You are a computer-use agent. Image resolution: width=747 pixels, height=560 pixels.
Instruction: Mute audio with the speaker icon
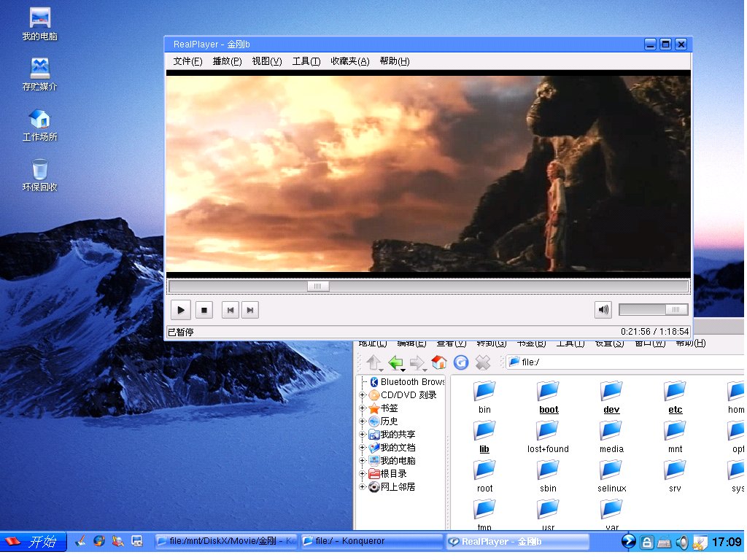(603, 310)
